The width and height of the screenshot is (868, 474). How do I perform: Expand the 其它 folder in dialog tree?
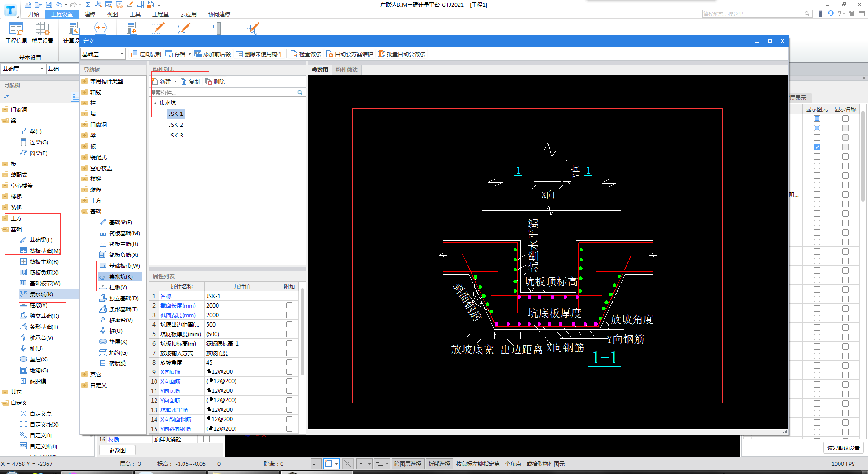[x=85, y=374]
